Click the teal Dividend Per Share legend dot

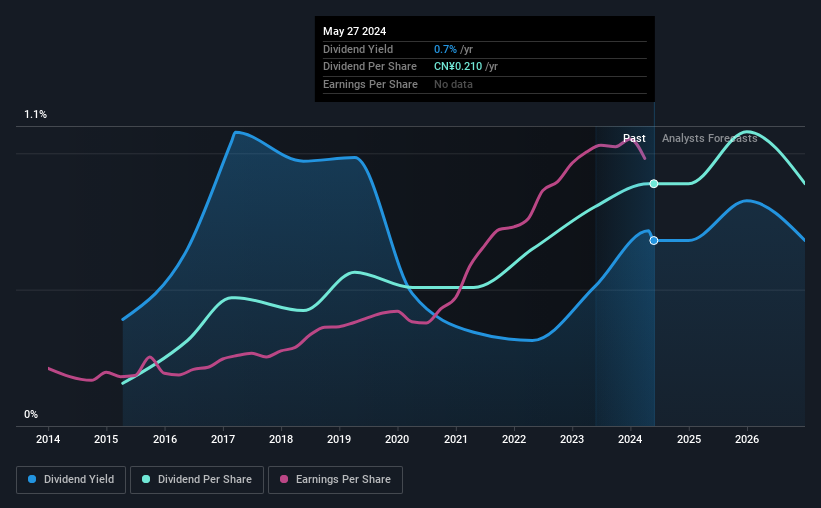click(x=146, y=479)
